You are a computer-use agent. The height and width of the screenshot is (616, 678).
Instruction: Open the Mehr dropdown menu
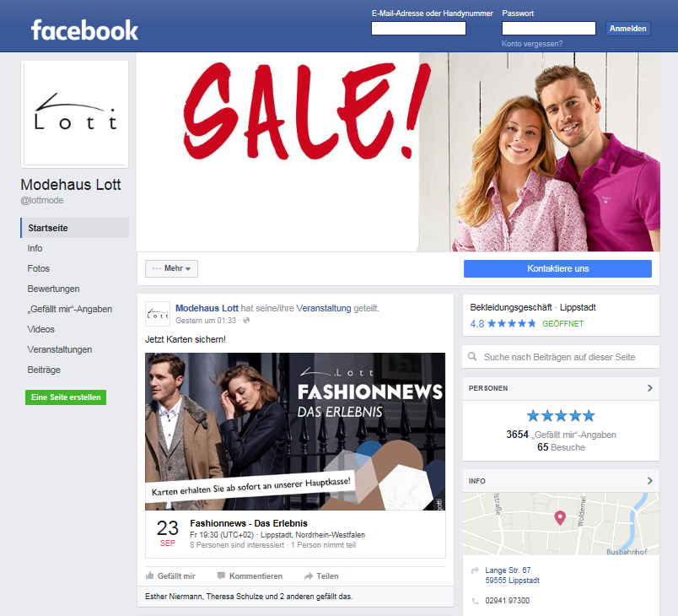(x=171, y=268)
